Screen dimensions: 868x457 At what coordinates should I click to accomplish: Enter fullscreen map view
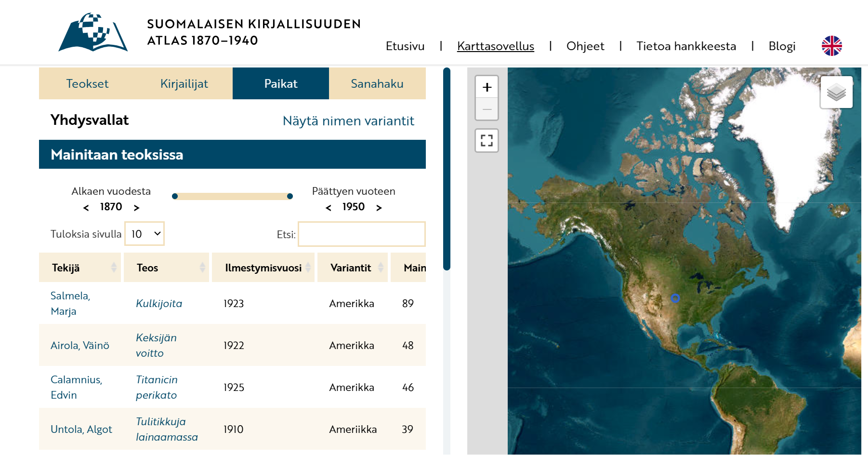[x=487, y=141]
